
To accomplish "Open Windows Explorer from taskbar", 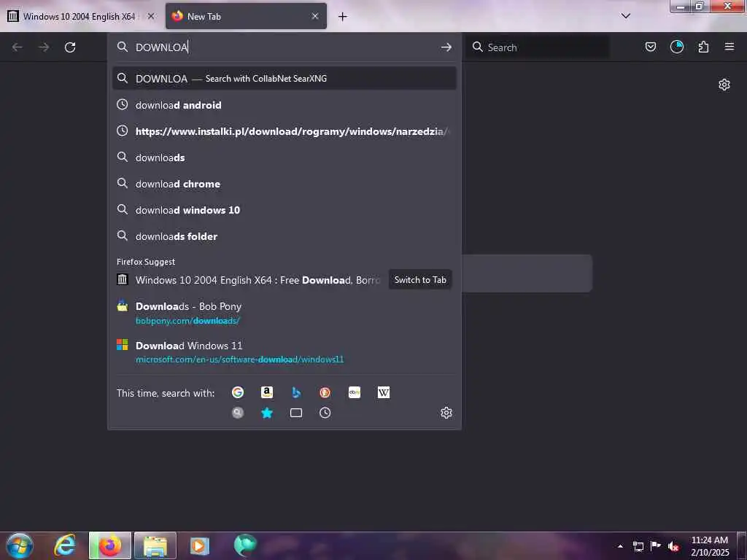I will (x=155, y=545).
